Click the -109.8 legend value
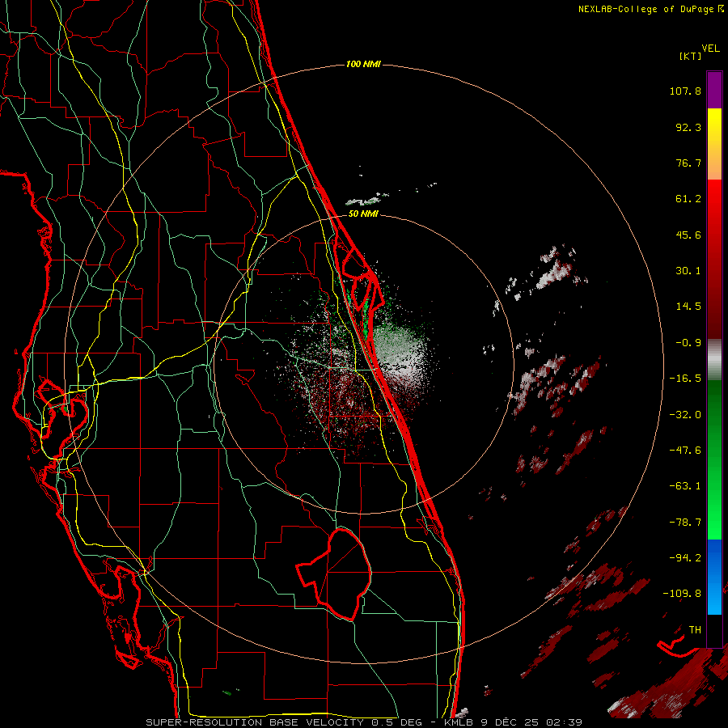This screenshot has height=728, width=728. pos(682,594)
